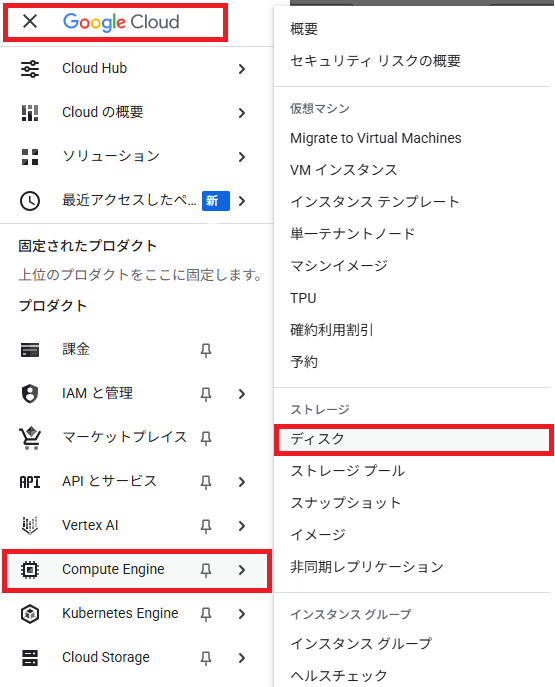Click the マーケットプレイス shopping cart icon

(x=30, y=438)
